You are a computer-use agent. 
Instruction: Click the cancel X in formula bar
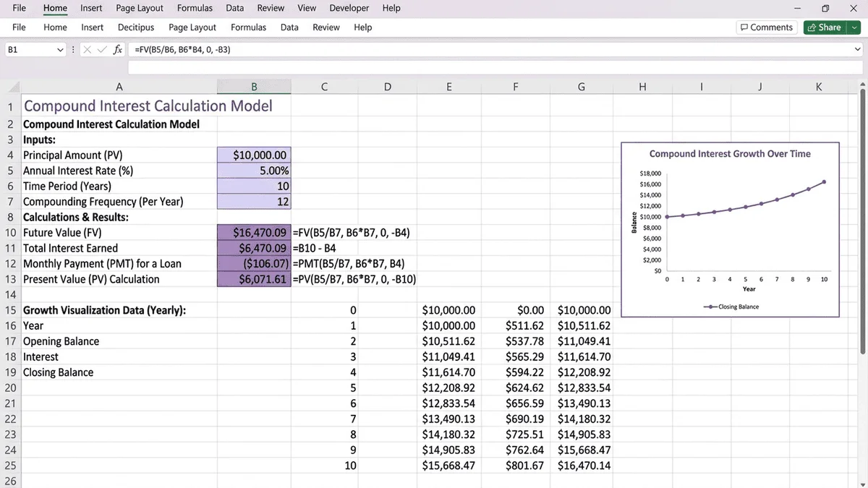(x=88, y=50)
